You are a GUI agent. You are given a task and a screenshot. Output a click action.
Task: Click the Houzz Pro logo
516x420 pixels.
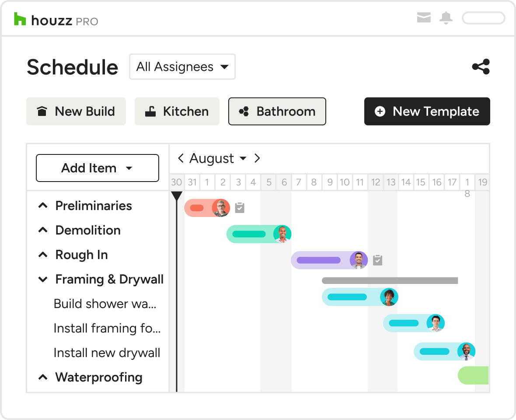click(x=56, y=20)
